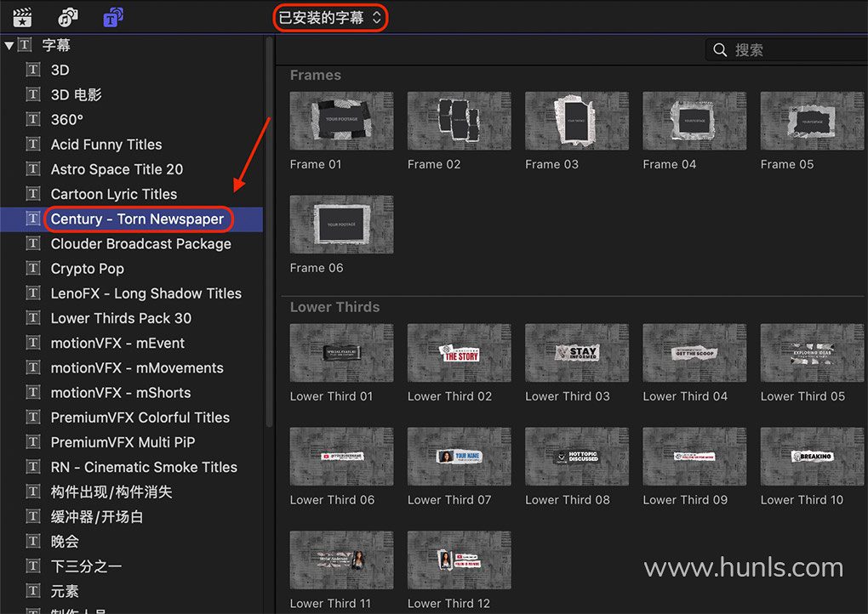The image size is (868, 614).
Task: Select the Frame 02 thumbnail
Action: click(460, 121)
